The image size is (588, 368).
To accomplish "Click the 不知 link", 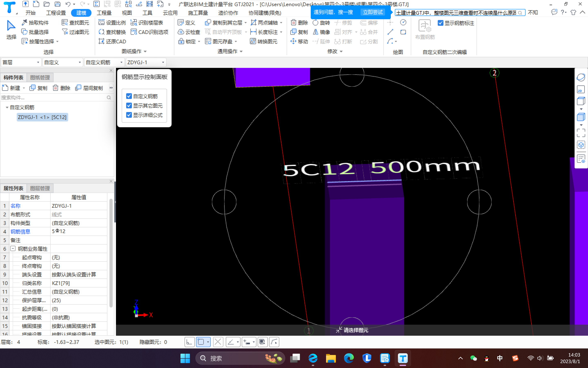I will click(x=533, y=12).
